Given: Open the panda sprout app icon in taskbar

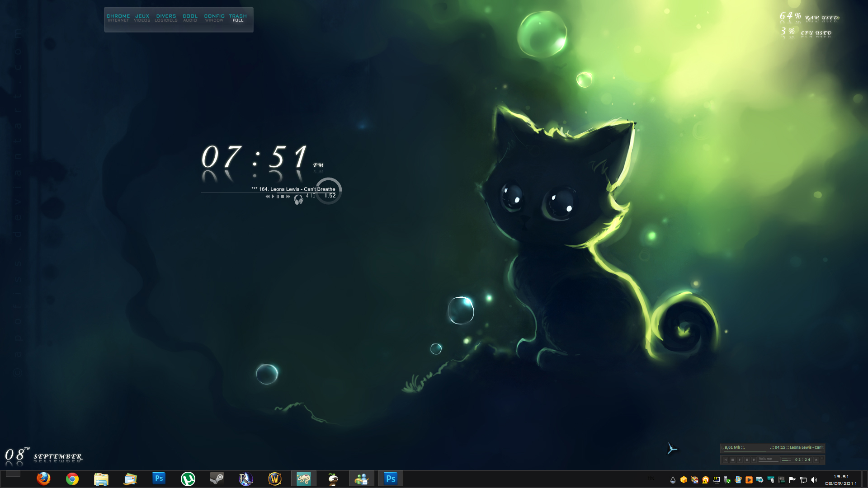Looking at the screenshot, I should click(x=333, y=479).
